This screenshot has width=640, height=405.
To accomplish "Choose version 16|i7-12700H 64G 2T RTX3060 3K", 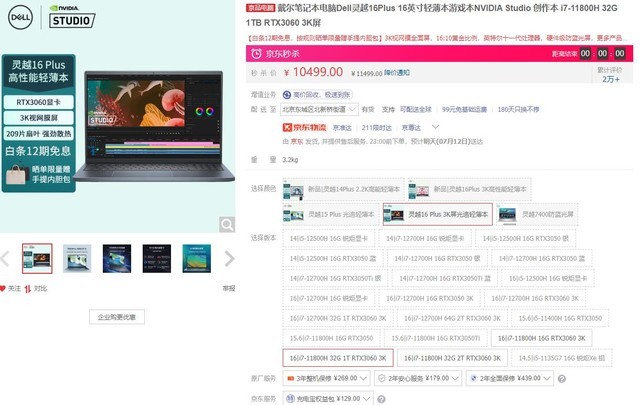I will (x=452, y=318).
